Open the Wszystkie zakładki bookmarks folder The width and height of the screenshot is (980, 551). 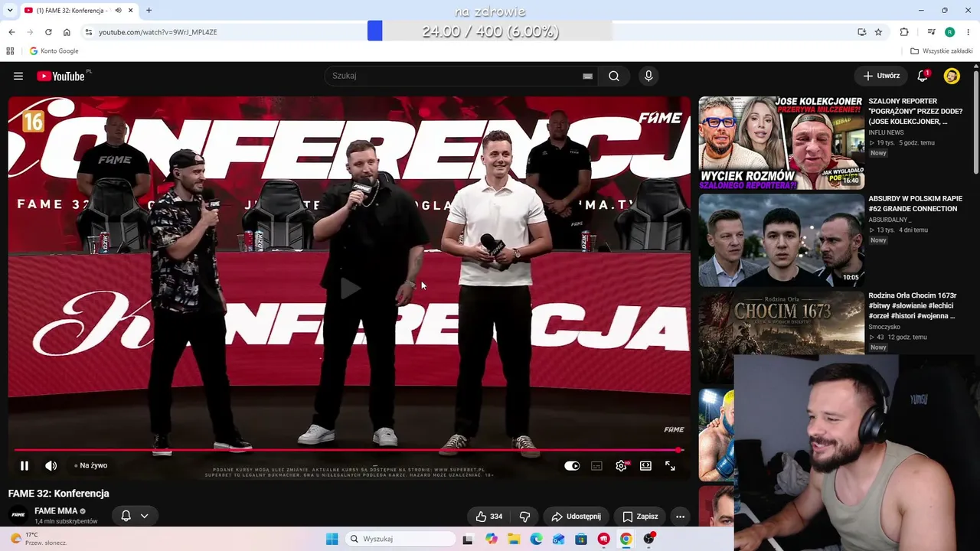[941, 51]
